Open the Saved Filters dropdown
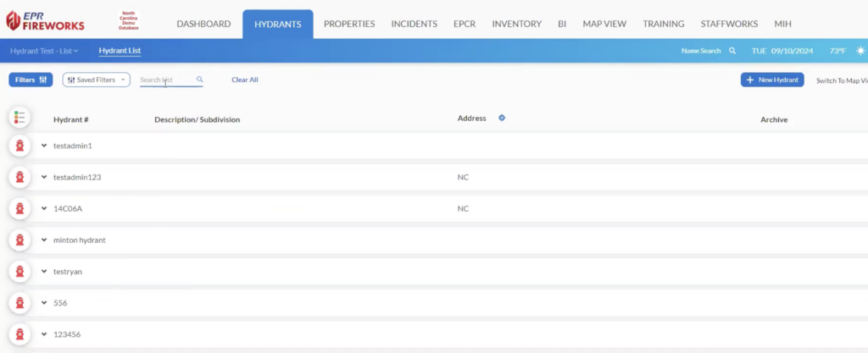868x353 pixels. 97,80
